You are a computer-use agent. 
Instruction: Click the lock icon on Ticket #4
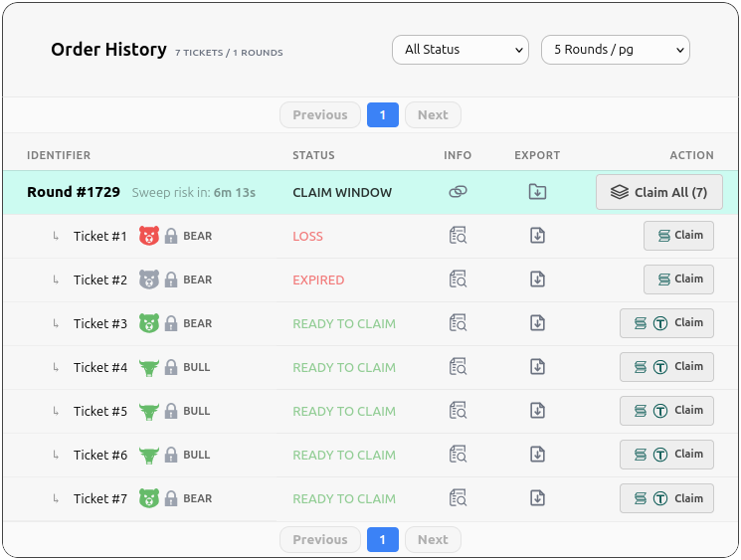171,367
